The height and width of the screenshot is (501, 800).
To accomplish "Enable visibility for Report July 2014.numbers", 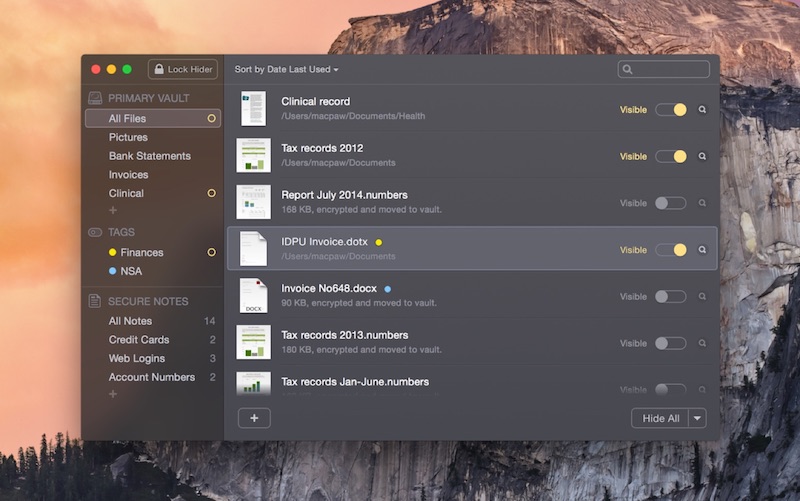I will (x=671, y=203).
